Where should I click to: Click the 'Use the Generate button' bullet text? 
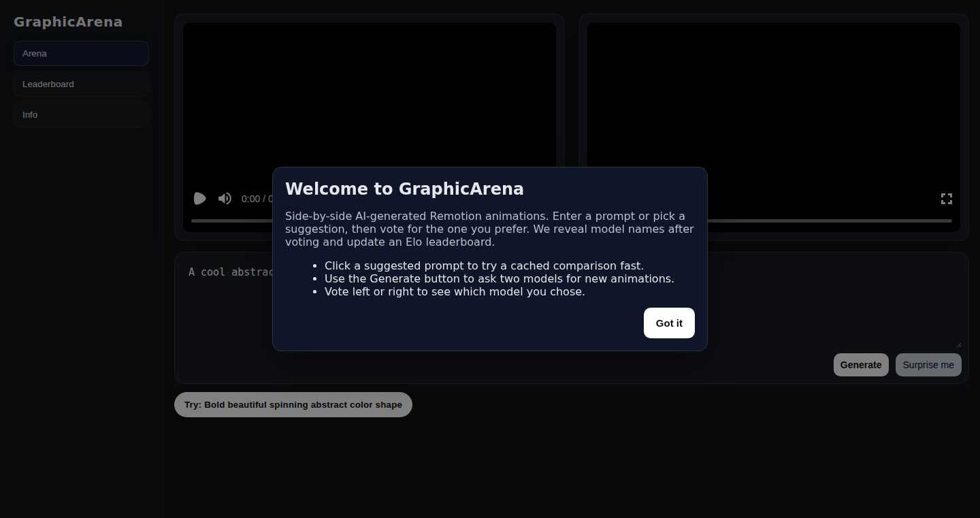click(500, 279)
